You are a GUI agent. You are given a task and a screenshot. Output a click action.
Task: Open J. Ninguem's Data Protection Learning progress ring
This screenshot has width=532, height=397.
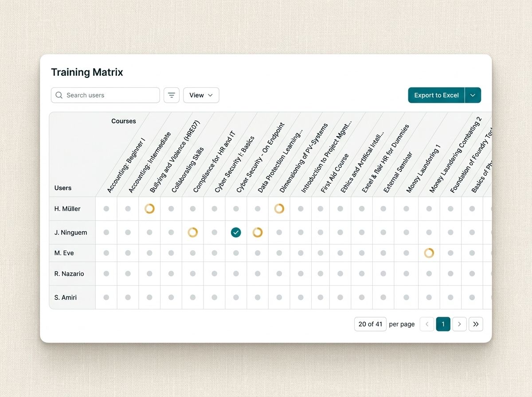[258, 232]
